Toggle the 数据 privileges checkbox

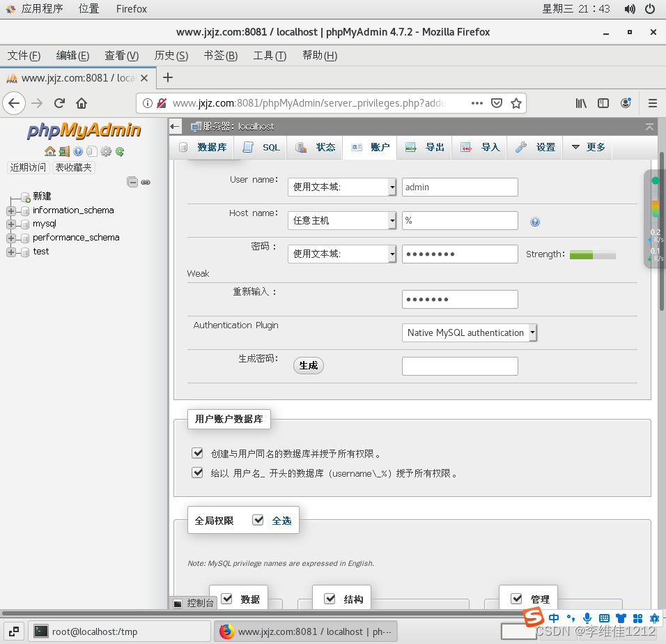point(227,599)
